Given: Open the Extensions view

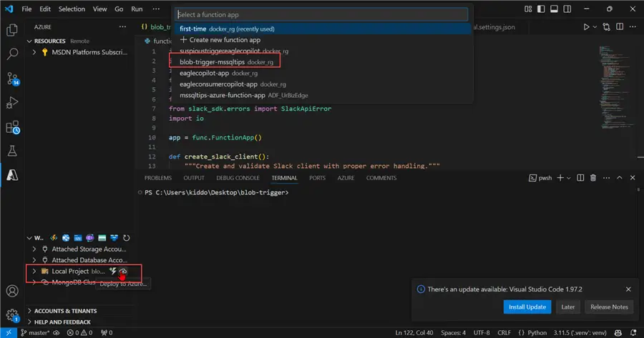Looking at the screenshot, I should click(x=12, y=127).
